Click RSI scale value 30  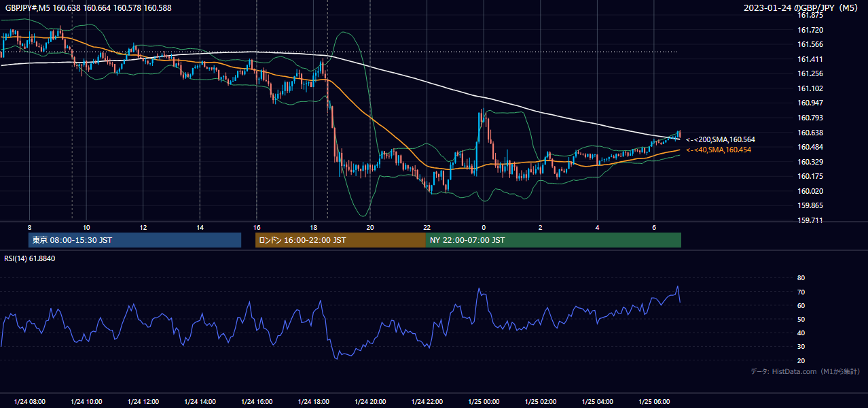click(x=801, y=347)
